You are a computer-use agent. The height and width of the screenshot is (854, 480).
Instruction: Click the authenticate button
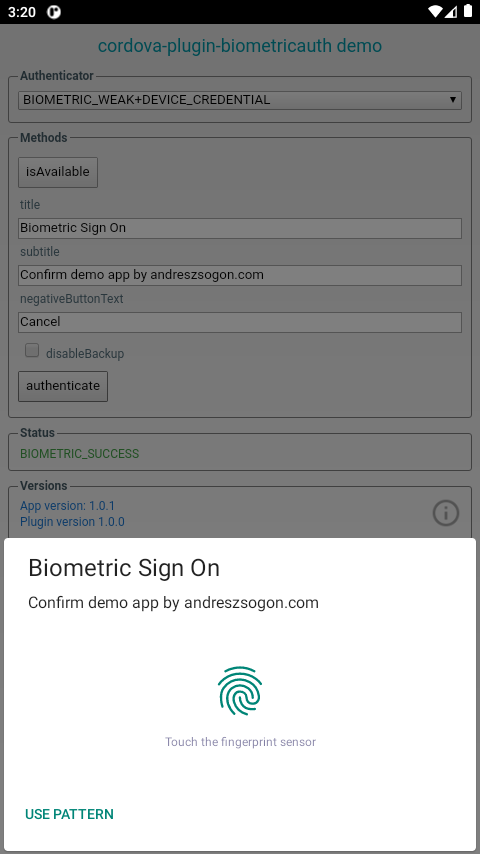63,386
